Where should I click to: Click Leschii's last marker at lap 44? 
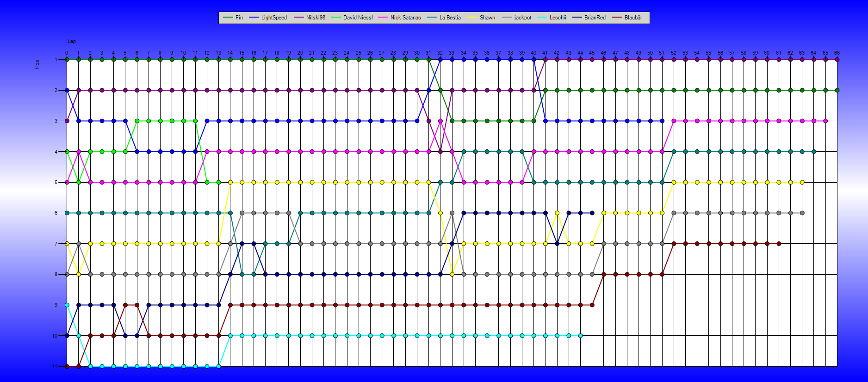580,336
